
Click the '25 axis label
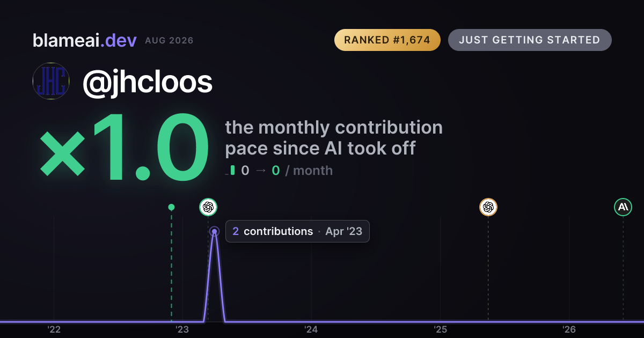click(441, 329)
